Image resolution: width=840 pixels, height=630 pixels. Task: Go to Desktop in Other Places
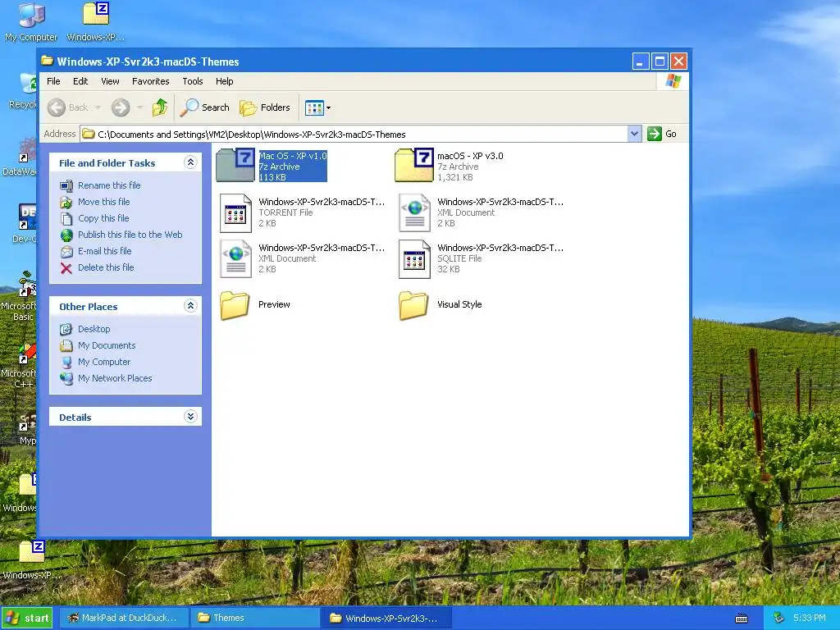point(94,329)
